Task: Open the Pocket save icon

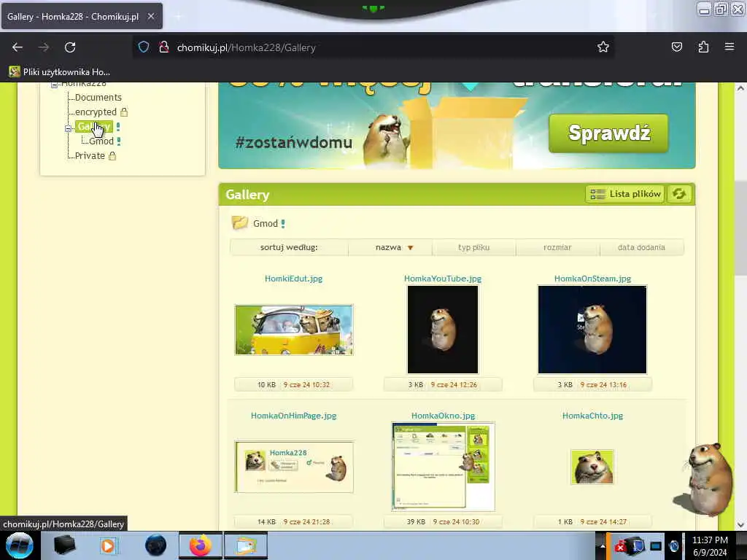Action: (x=676, y=47)
